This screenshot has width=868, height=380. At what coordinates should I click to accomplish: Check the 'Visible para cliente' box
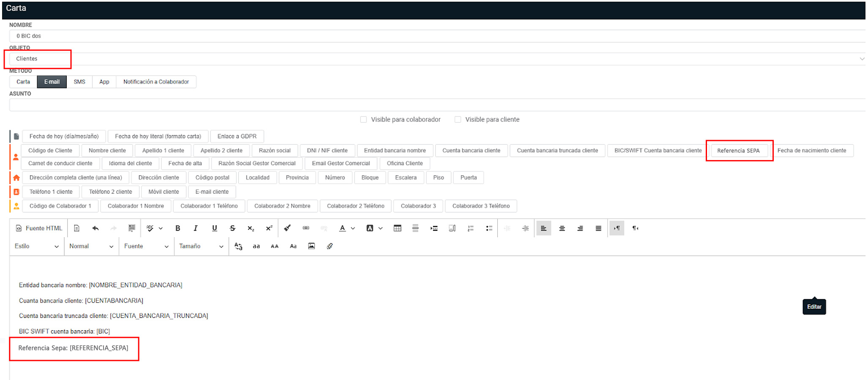tap(458, 119)
